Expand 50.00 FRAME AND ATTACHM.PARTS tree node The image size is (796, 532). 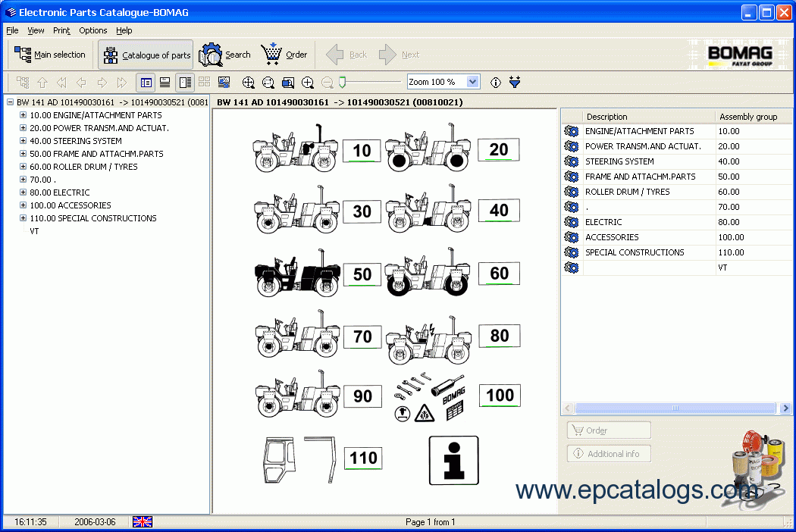pos(23,153)
